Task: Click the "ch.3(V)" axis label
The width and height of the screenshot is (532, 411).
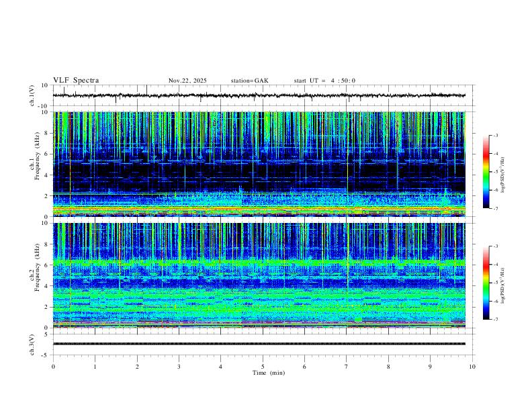Action: pyautogui.click(x=32, y=345)
